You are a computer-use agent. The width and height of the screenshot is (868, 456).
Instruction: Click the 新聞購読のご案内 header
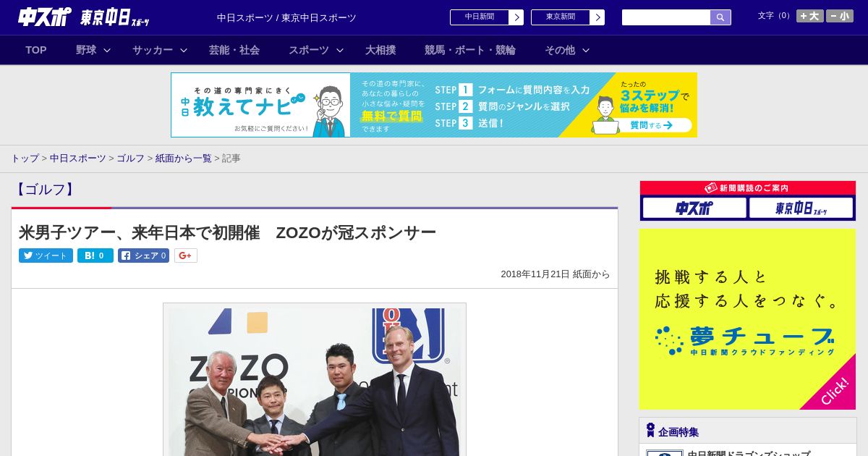(x=748, y=188)
